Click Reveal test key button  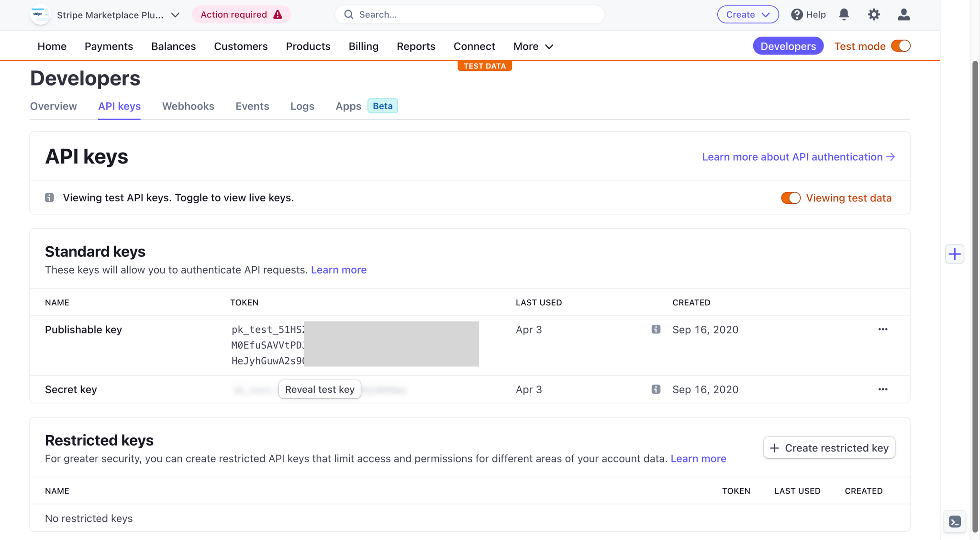[x=320, y=389]
